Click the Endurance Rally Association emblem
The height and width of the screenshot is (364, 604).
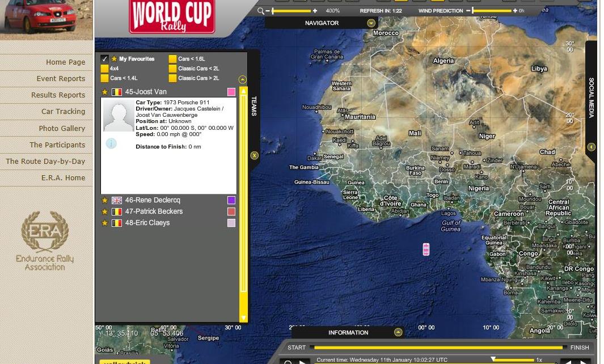[45, 241]
